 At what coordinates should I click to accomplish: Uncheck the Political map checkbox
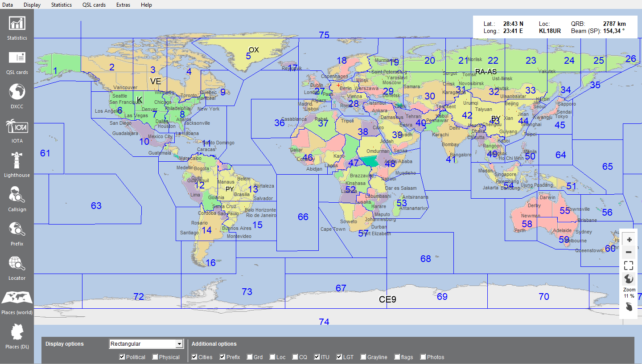click(x=122, y=357)
